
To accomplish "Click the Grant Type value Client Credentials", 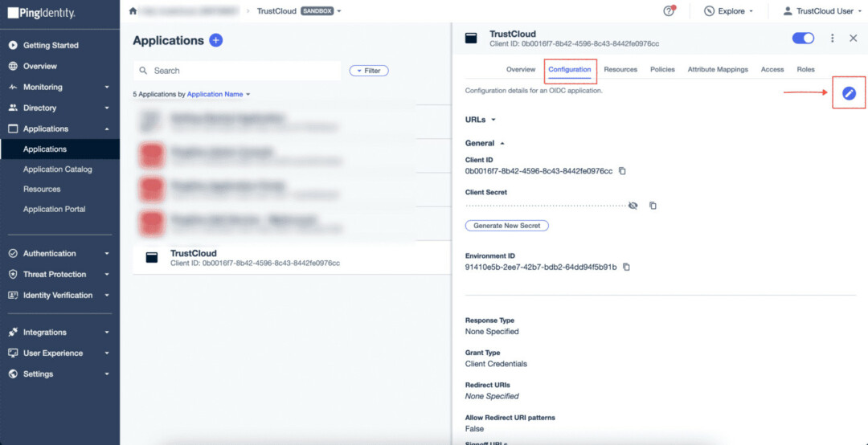I will (x=496, y=364).
